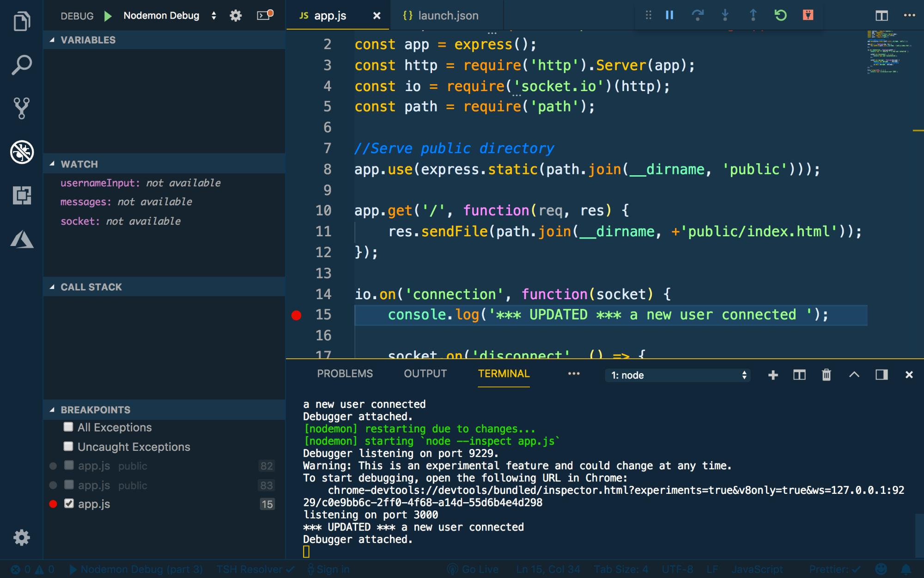Open the Manage gear at bottom left

pos(22,538)
